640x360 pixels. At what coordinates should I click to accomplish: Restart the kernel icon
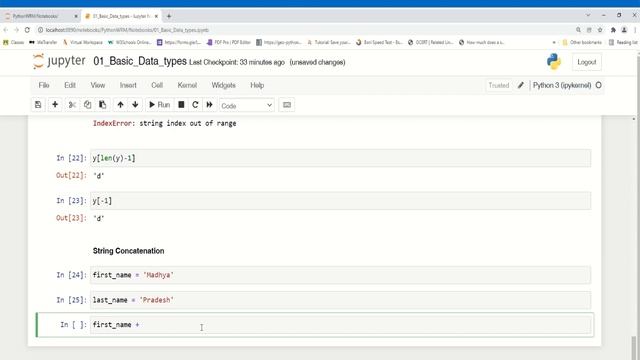[x=195, y=105]
